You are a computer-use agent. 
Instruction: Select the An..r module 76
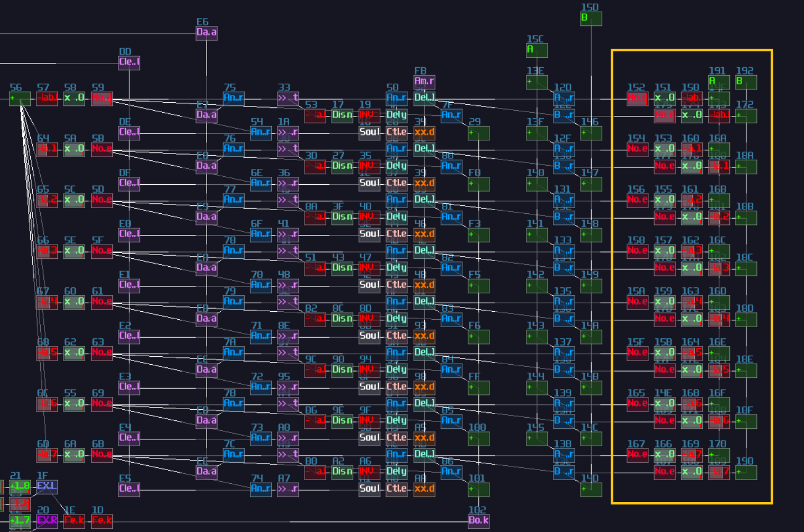pos(234,149)
